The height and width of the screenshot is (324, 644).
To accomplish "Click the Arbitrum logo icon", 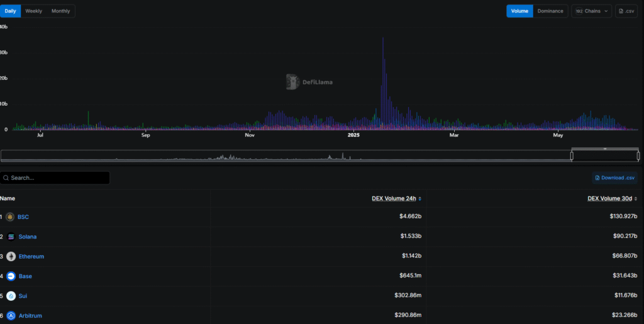I will pyautogui.click(x=11, y=315).
